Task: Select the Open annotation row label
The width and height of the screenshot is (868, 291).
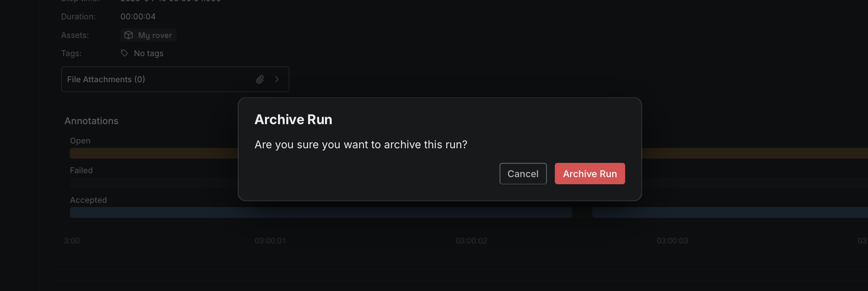Action: (80, 141)
